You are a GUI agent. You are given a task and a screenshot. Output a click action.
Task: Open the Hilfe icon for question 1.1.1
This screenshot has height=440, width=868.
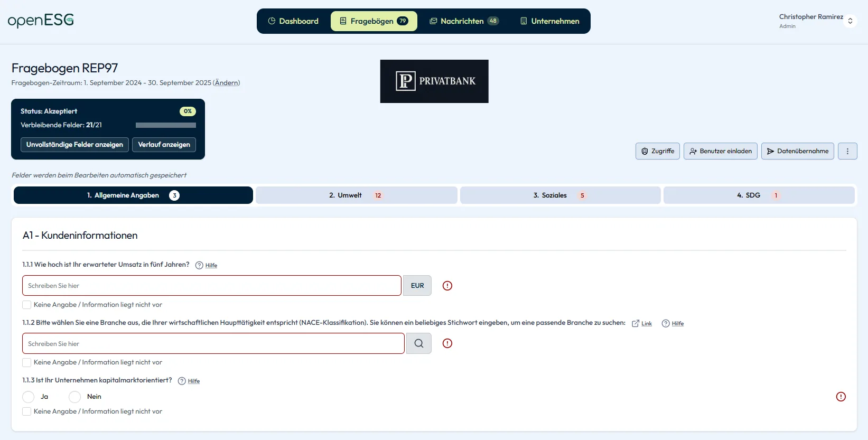[x=199, y=265]
